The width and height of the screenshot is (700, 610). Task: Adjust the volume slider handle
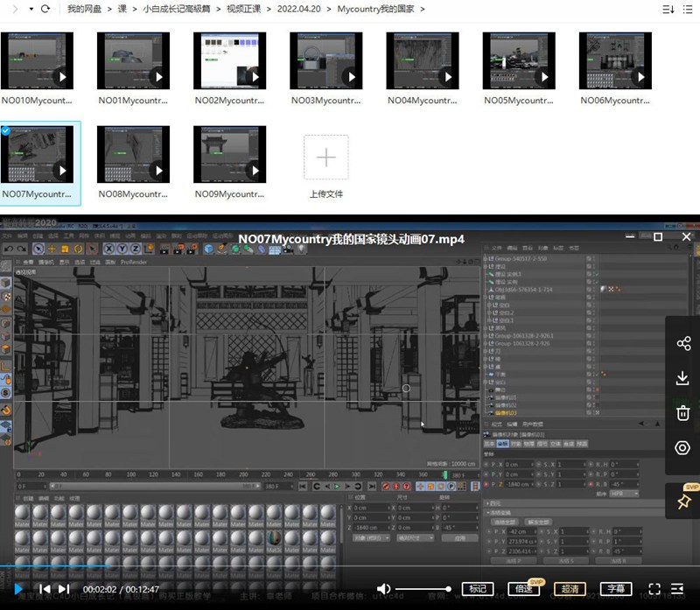point(448,589)
